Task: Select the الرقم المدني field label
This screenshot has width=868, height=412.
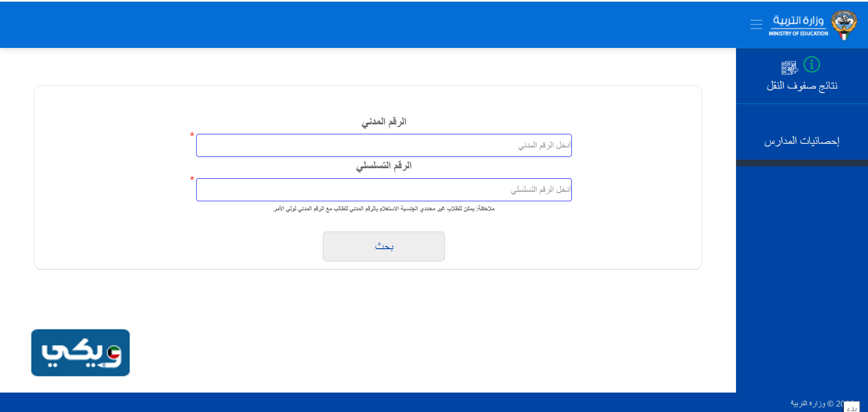Action: coord(384,121)
